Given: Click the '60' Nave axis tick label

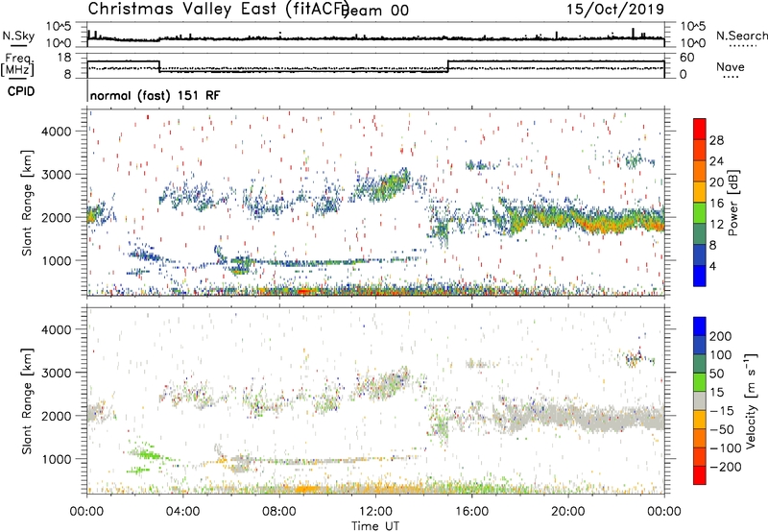Looking at the screenshot, I should [687, 58].
